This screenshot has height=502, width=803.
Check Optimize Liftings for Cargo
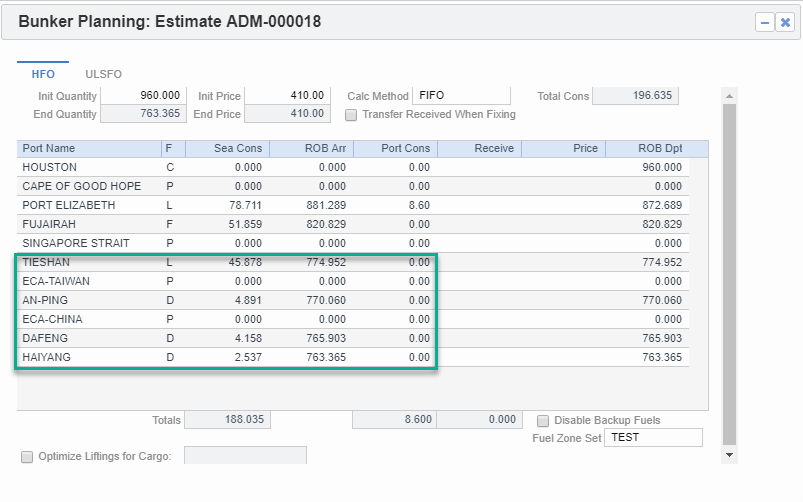27,457
